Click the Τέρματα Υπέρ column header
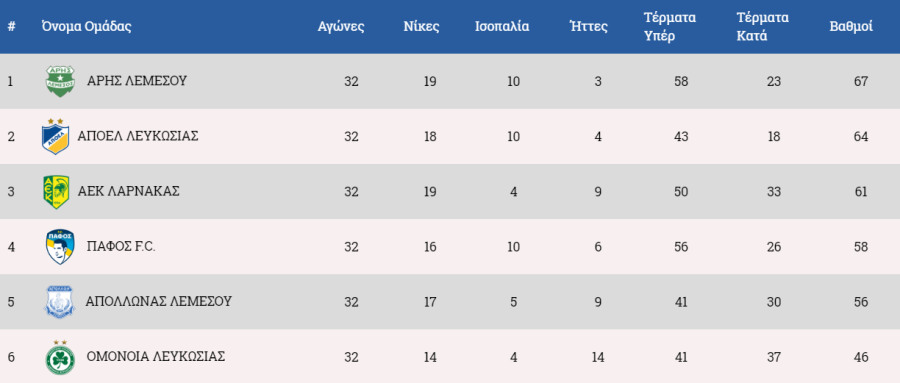Screen dimensions: 900x383 coord(670,27)
